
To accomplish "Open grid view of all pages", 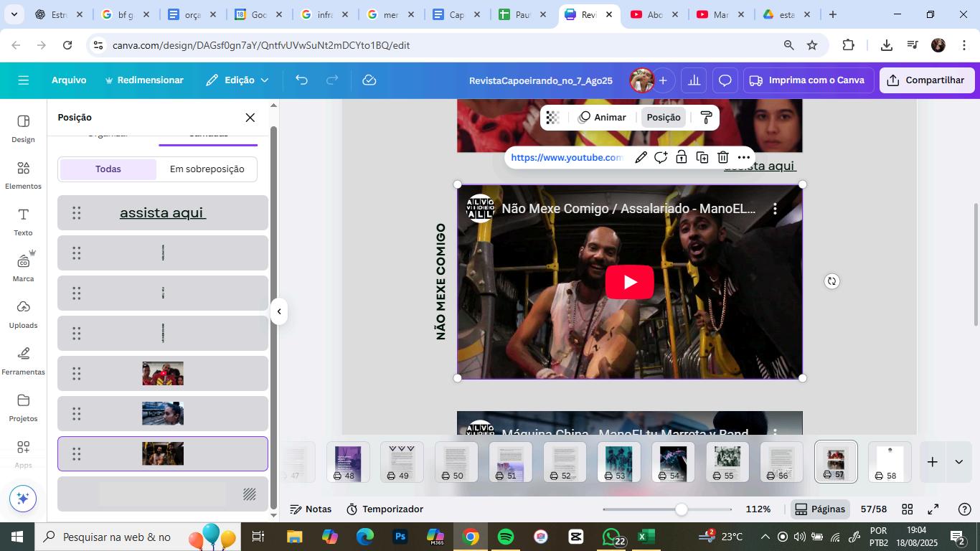I will (907, 509).
